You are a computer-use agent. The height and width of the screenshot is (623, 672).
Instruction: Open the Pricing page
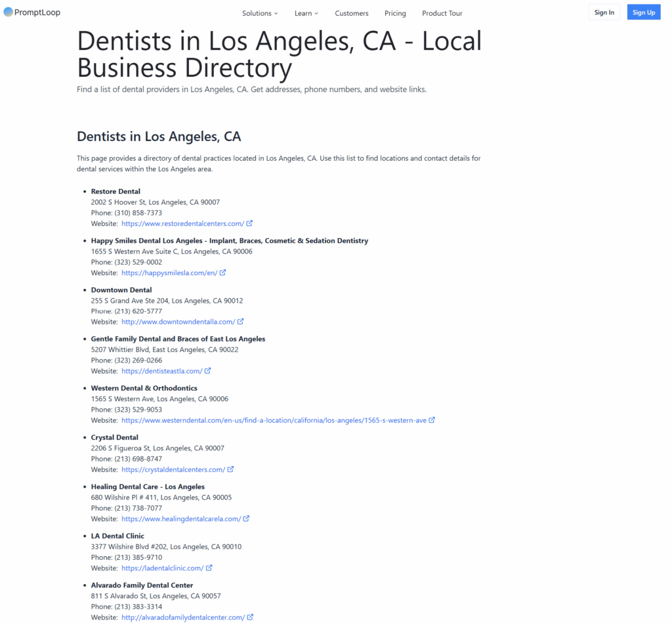tap(395, 13)
